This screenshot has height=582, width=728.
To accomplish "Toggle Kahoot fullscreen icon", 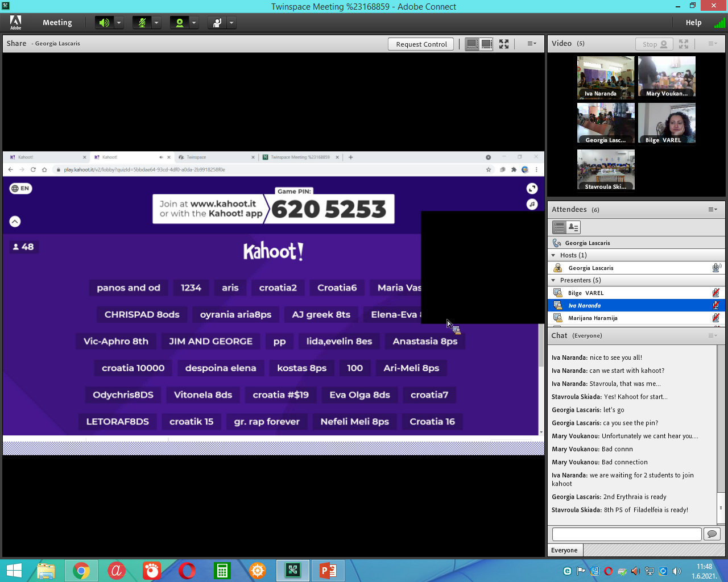I will (532, 189).
